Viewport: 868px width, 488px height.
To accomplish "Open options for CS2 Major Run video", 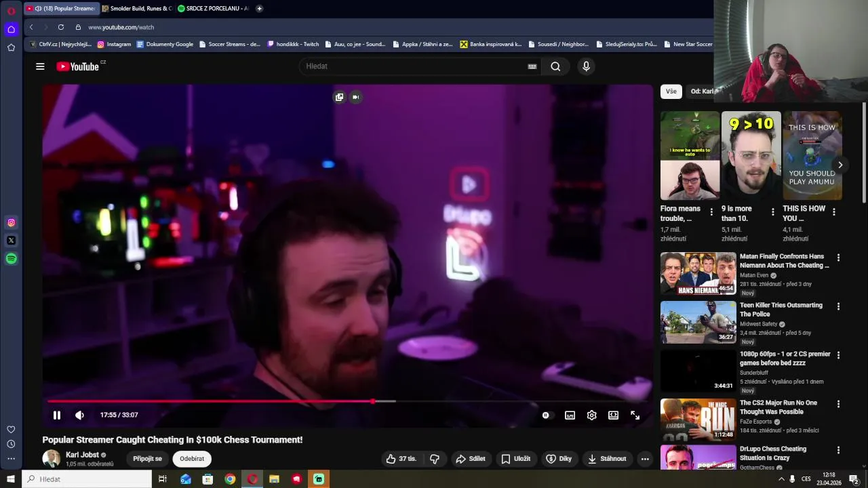I will [x=838, y=404].
